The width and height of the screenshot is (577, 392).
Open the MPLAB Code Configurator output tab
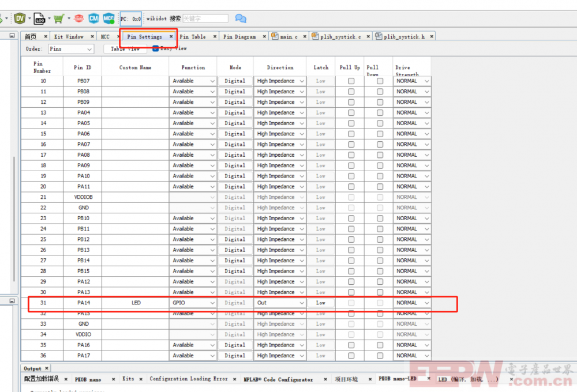coord(278,379)
